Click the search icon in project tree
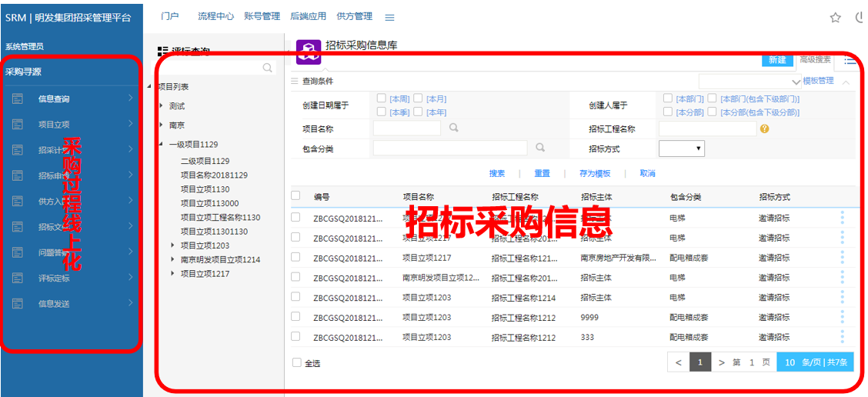Viewport: 868px width, 397px height. (x=268, y=68)
